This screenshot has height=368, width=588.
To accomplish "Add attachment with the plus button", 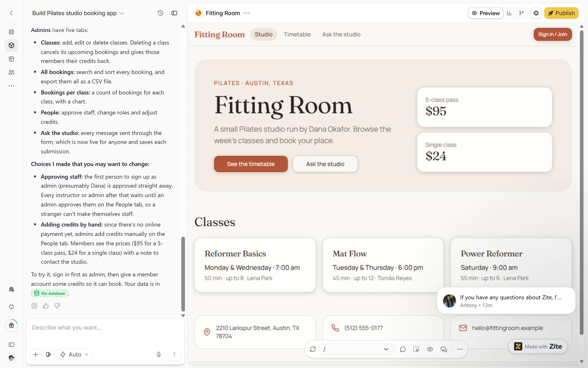I will point(35,354).
